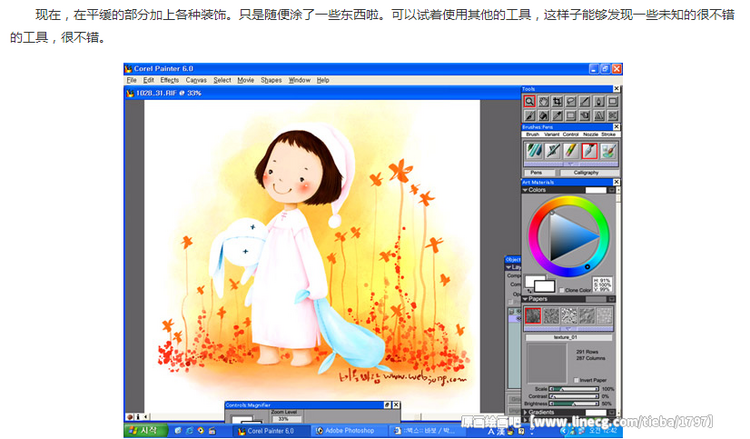Image resolution: width=750 pixels, height=439 pixels.
Task: Select the Brush tool in Tools palette
Action: pyautogui.click(x=529, y=115)
